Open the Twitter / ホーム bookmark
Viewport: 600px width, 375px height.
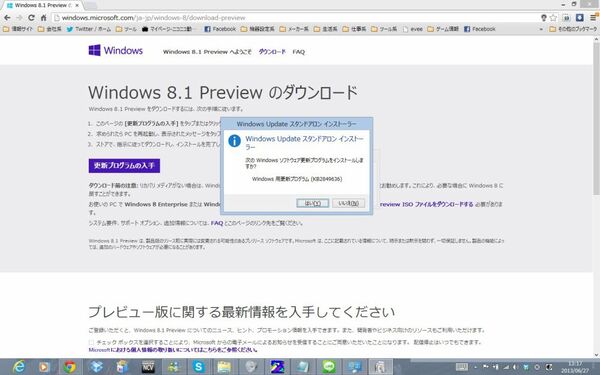tap(88, 29)
